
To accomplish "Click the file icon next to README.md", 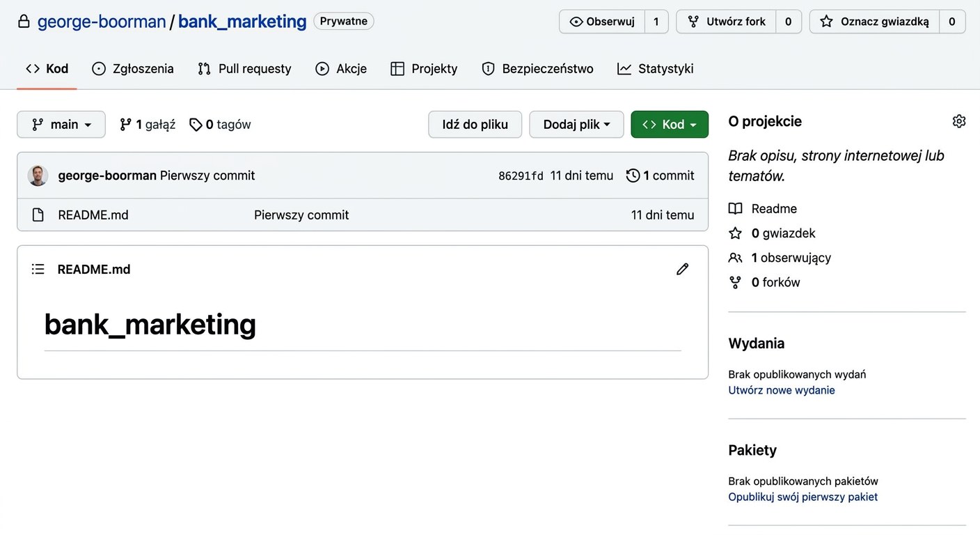I will (x=38, y=215).
